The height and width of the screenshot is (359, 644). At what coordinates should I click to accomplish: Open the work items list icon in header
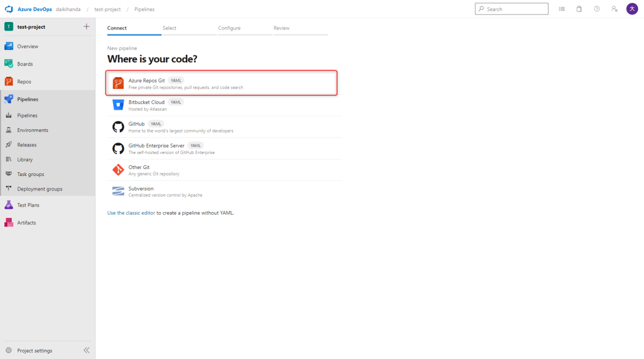(562, 9)
